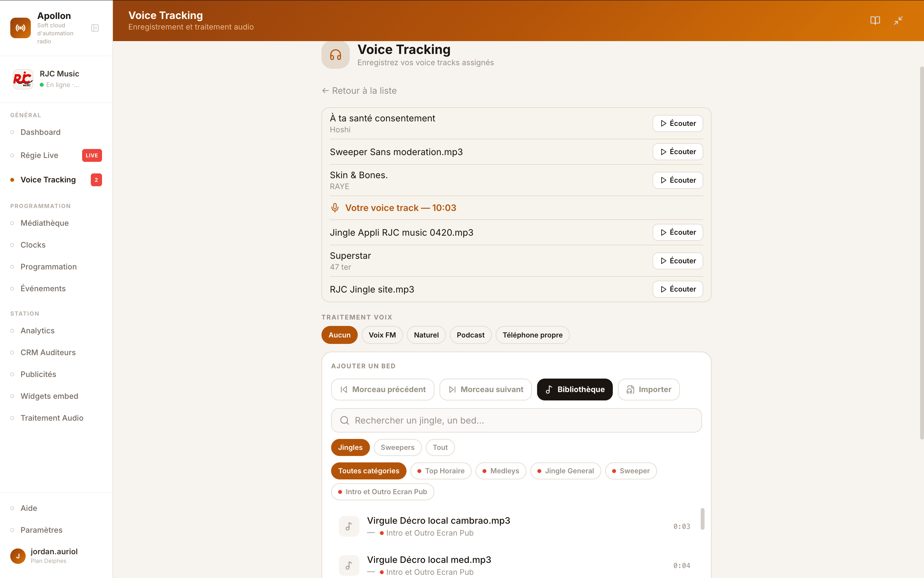Click the jordan.auriol avatar
Viewport: 924px width, 578px height.
point(18,556)
